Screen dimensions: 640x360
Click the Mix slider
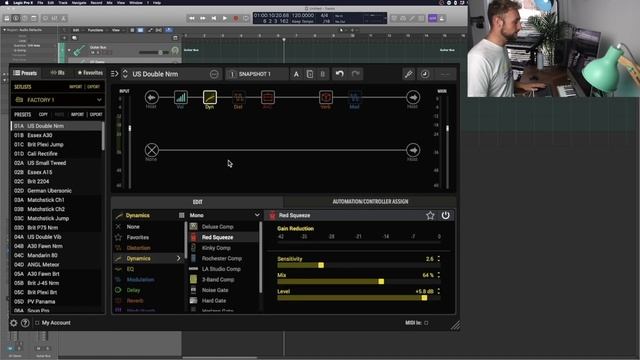(x=359, y=282)
